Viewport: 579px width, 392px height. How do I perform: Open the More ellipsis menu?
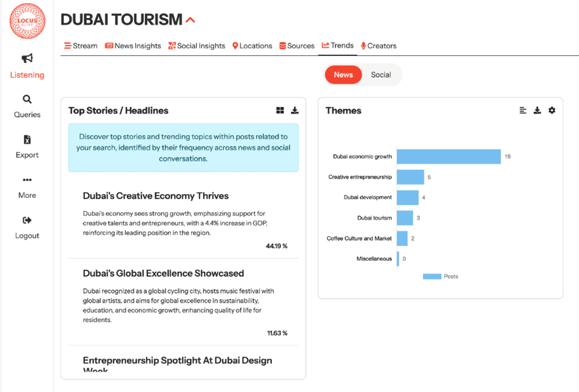click(27, 180)
